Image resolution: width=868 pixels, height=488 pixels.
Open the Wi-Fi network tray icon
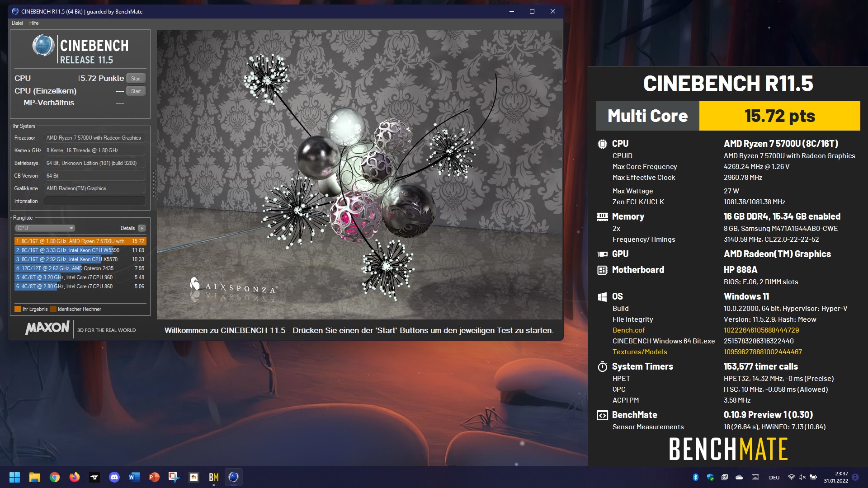pos(791,477)
